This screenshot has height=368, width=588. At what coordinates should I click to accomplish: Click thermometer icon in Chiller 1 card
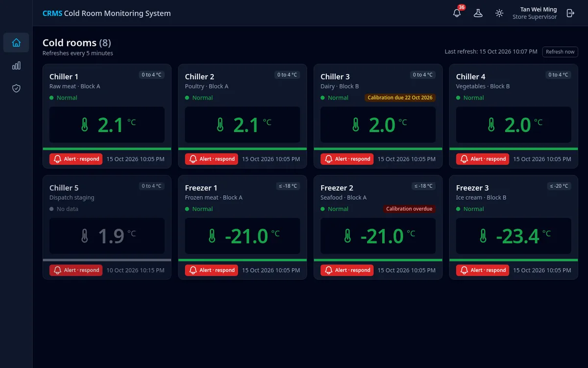[85, 125]
